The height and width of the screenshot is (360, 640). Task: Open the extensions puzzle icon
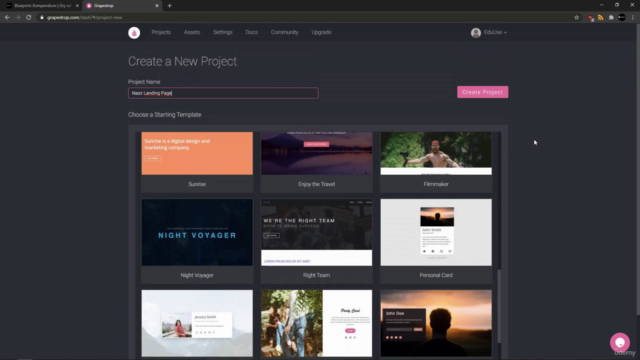click(x=611, y=18)
